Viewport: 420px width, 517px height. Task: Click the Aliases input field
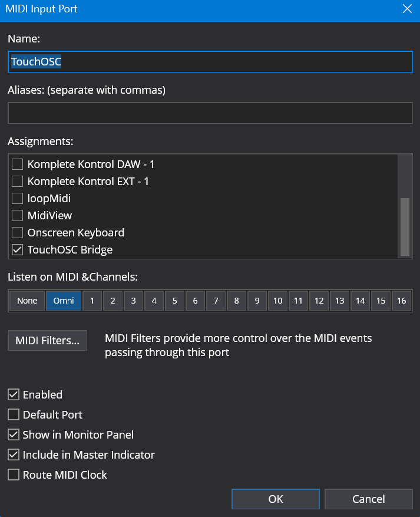point(210,113)
